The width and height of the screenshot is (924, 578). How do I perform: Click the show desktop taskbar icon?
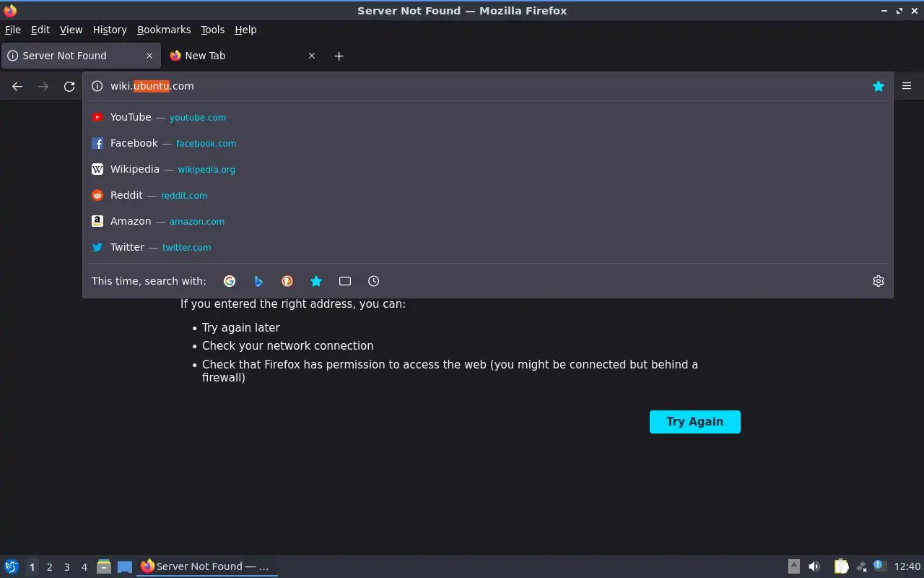[x=125, y=566]
